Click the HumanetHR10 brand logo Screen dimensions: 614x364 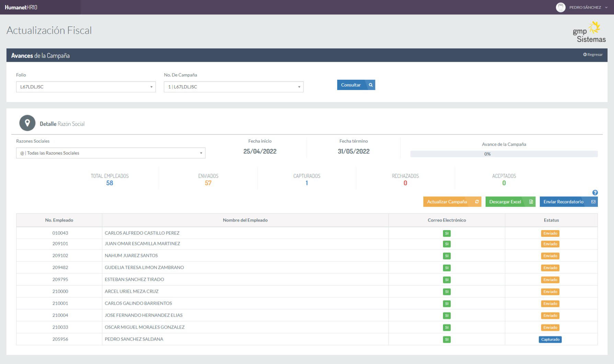(21, 7)
